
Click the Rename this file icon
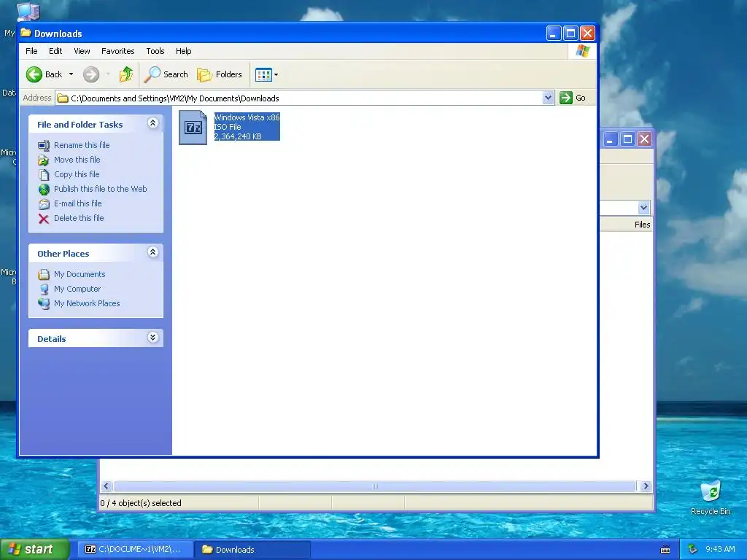point(44,145)
